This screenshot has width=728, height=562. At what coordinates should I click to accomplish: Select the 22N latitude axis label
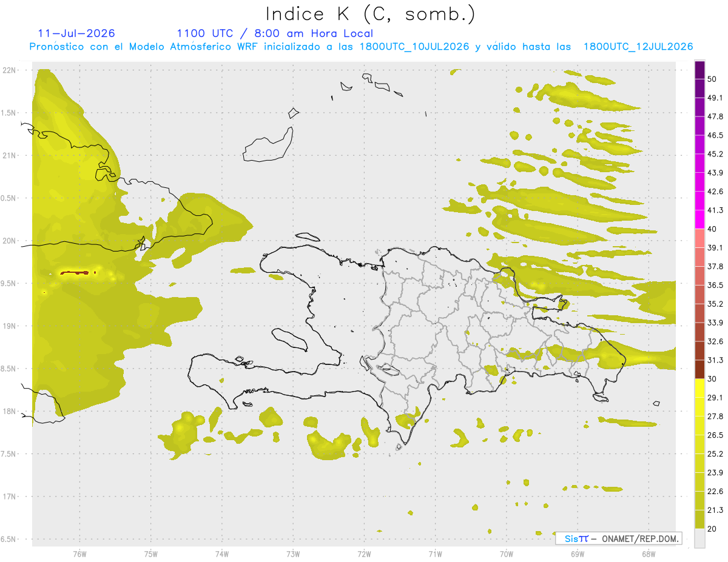[x=10, y=70]
